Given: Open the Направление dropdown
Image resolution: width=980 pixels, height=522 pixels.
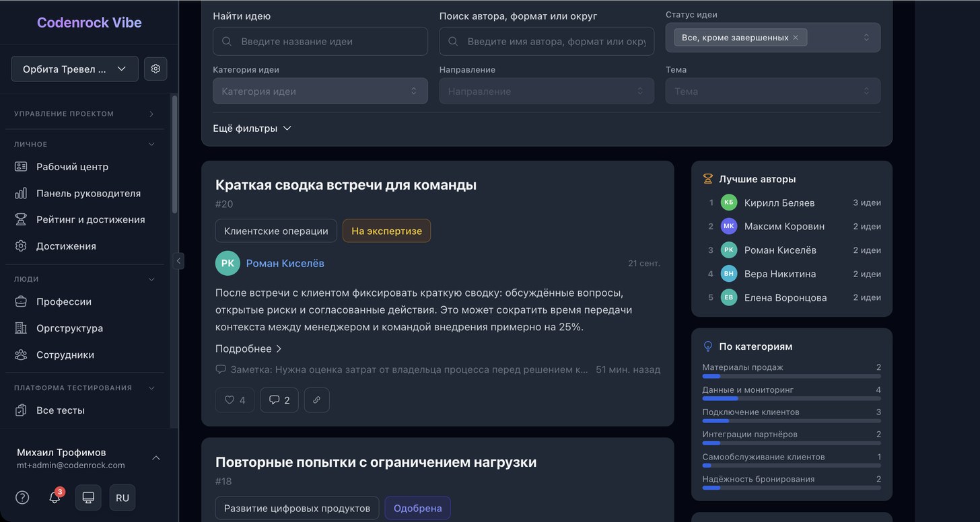Looking at the screenshot, I should click(547, 91).
